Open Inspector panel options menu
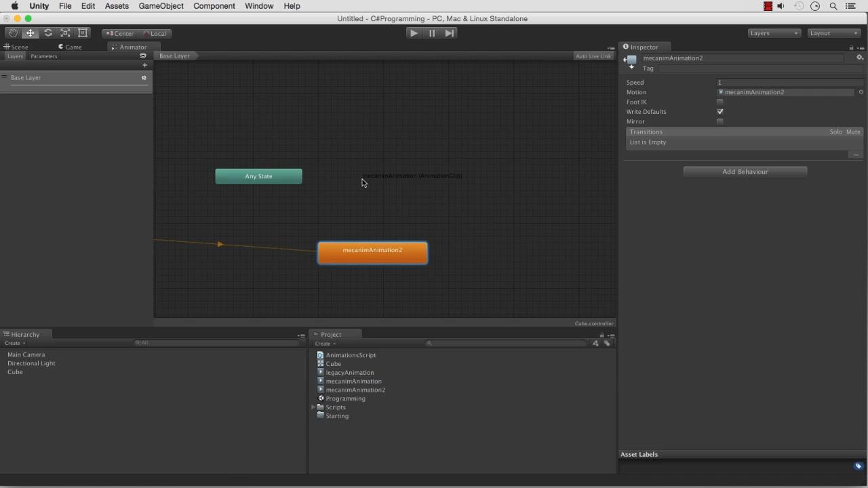 (861, 47)
